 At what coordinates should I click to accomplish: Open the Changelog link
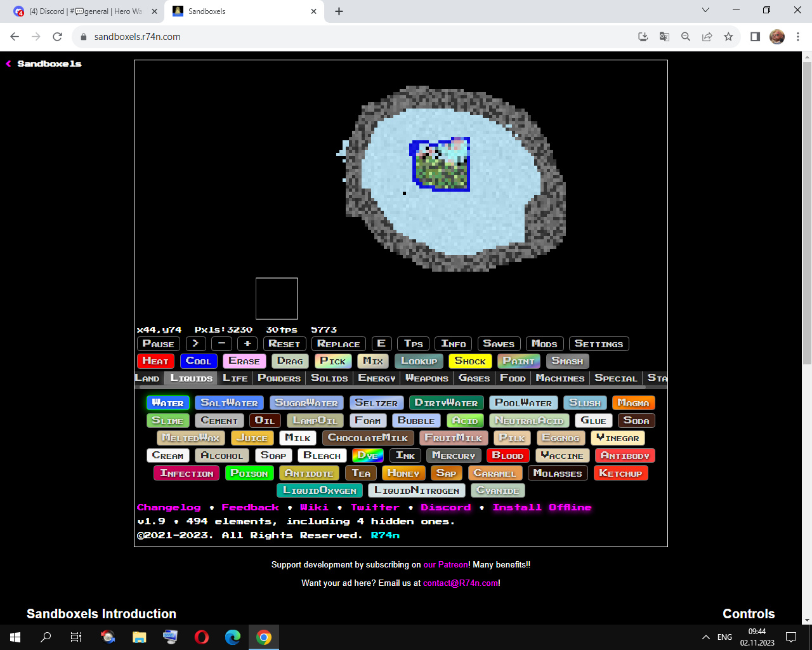169,507
